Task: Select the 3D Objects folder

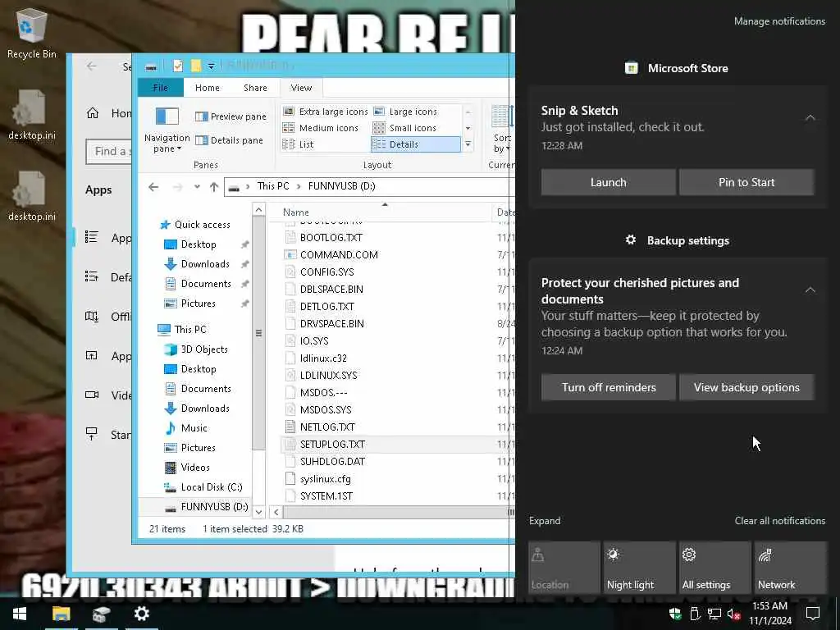Action: point(204,349)
